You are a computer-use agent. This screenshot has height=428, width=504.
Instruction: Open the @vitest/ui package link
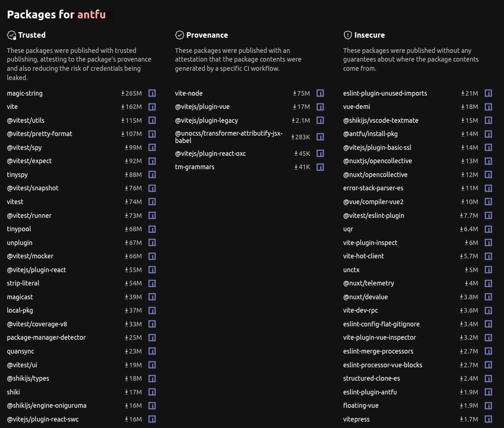(x=22, y=365)
